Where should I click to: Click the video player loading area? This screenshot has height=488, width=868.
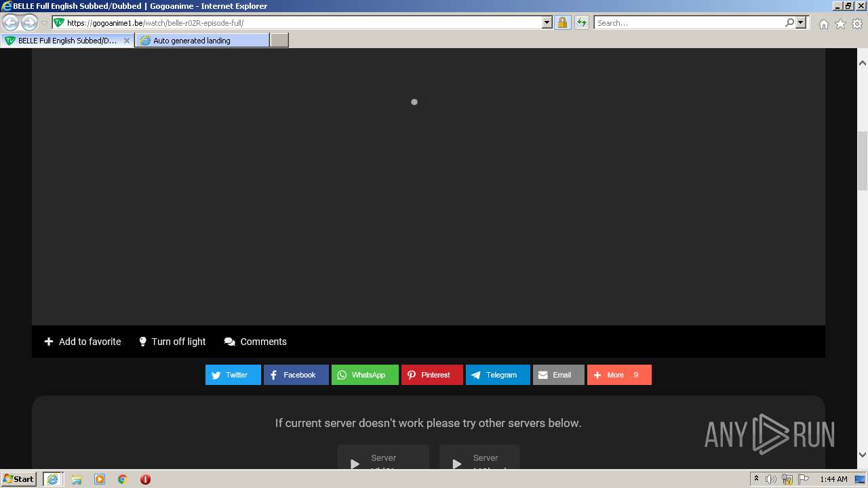(x=429, y=186)
